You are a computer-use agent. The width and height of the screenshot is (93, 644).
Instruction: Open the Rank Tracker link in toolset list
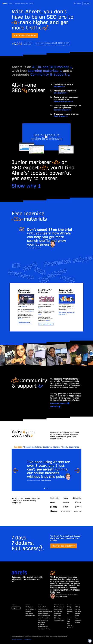(61, 116)
